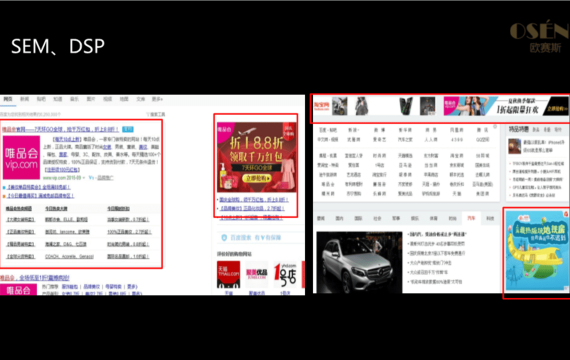Open the 唯品会官网 search result title

click(x=61, y=129)
